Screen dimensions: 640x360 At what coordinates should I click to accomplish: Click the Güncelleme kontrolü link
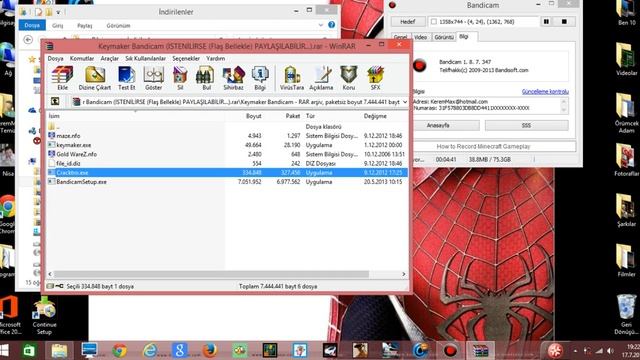[x=545, y=91]
